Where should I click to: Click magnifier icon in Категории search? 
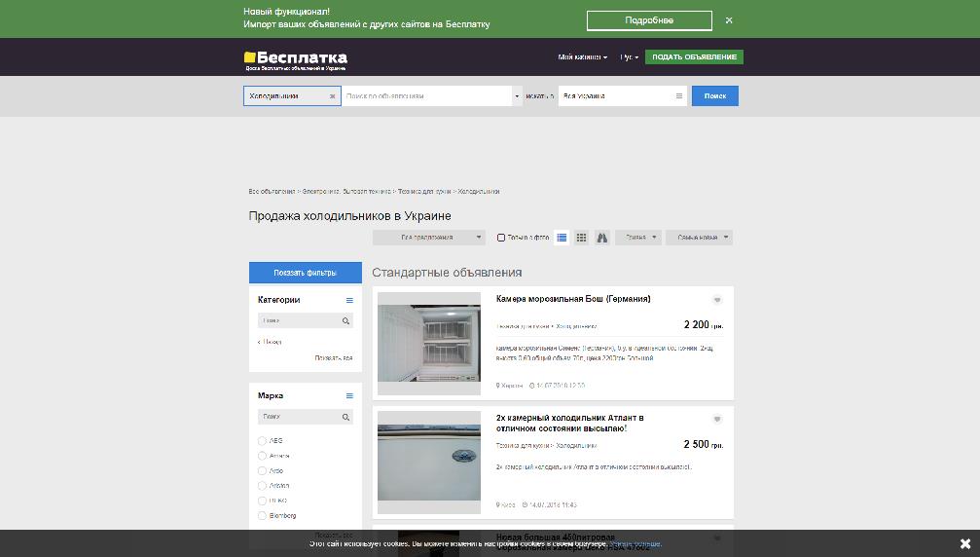tap(345, 320)
